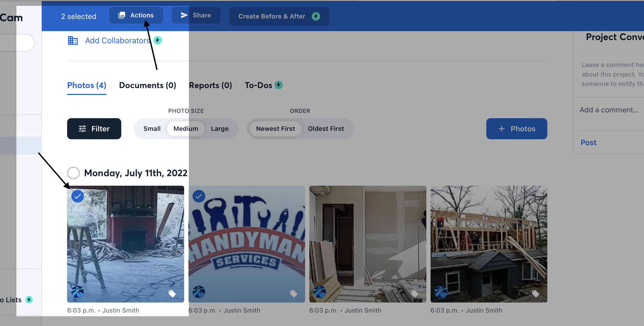Select all photos from Monday, July 11th
This screenshot has height=326, width=644.
click(73, 173)
